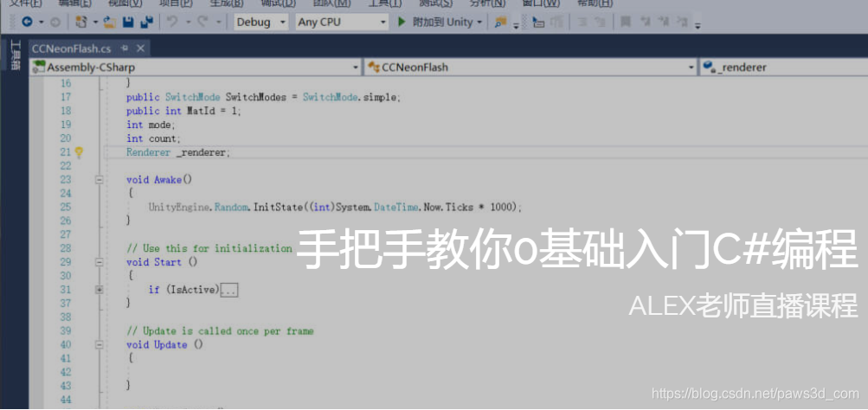
Task: Open the dropdown arrow beside Attach to Unity
Action: coord(479,22)
